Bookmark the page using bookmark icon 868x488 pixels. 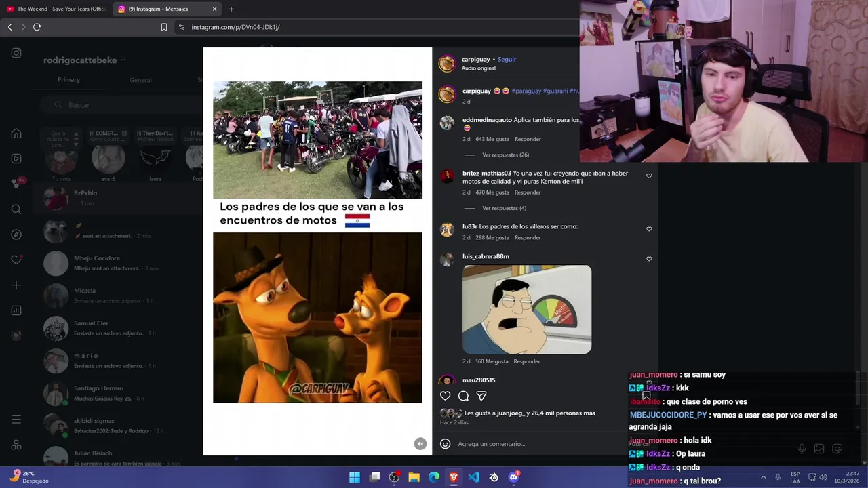163,27
